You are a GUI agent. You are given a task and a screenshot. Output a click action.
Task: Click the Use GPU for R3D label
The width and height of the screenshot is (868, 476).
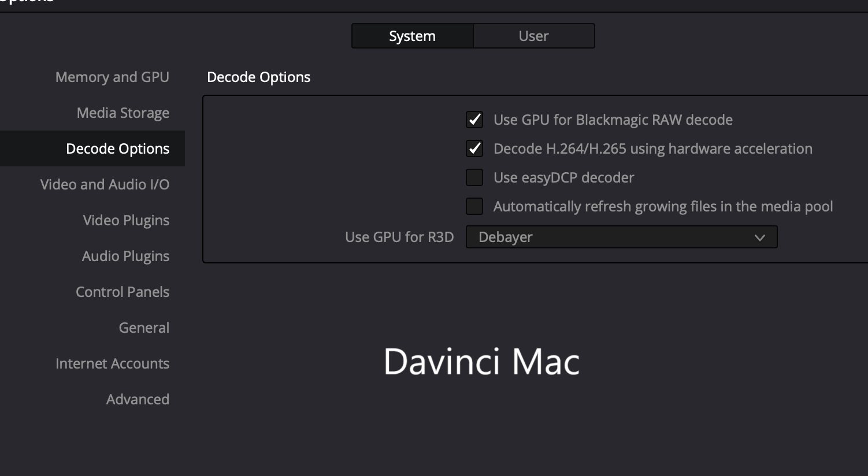pyautogui.click(x=399, y=237)
